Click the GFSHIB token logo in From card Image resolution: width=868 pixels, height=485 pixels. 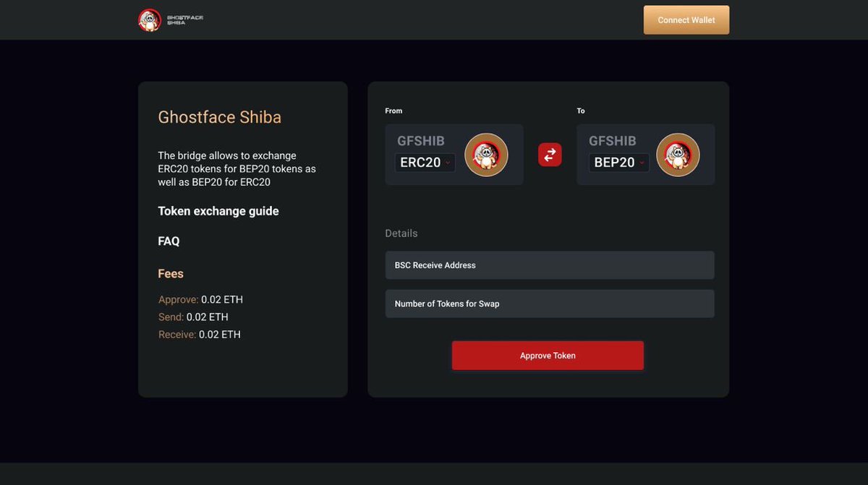486,155
